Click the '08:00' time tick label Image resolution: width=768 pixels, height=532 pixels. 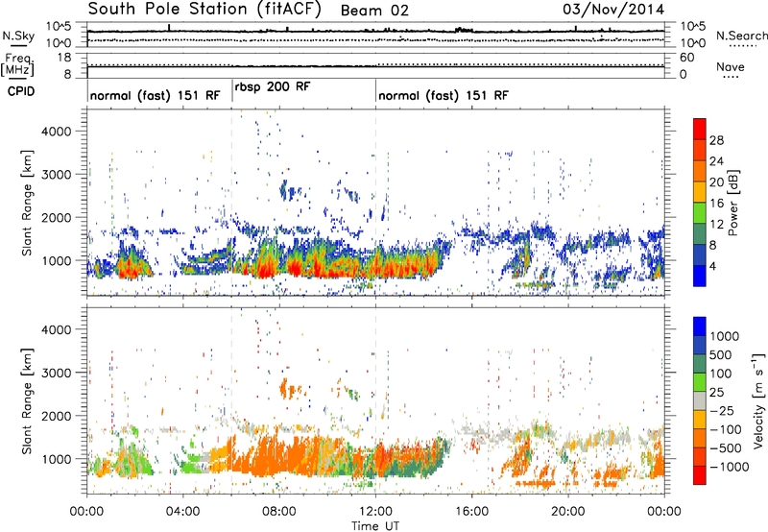(279, 512)
